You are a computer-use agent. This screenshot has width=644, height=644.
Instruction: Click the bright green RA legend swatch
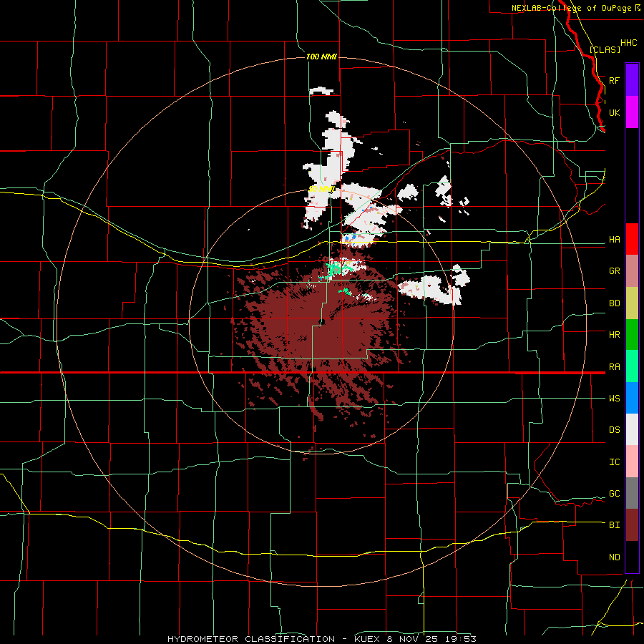pos(632,366)
